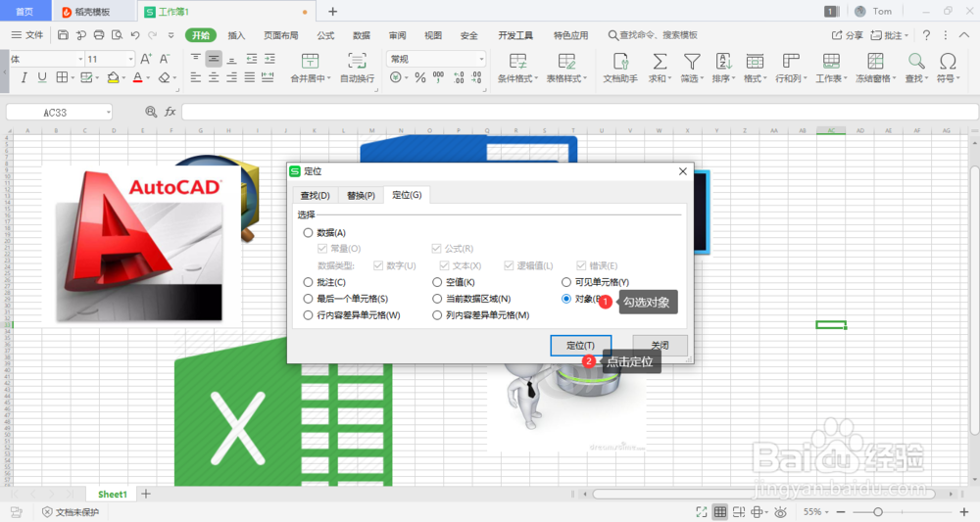Image resolution: width=980 pixels, height=522 pixels.
Task: Click the undo arrow icon
Action: coord(135,35)
